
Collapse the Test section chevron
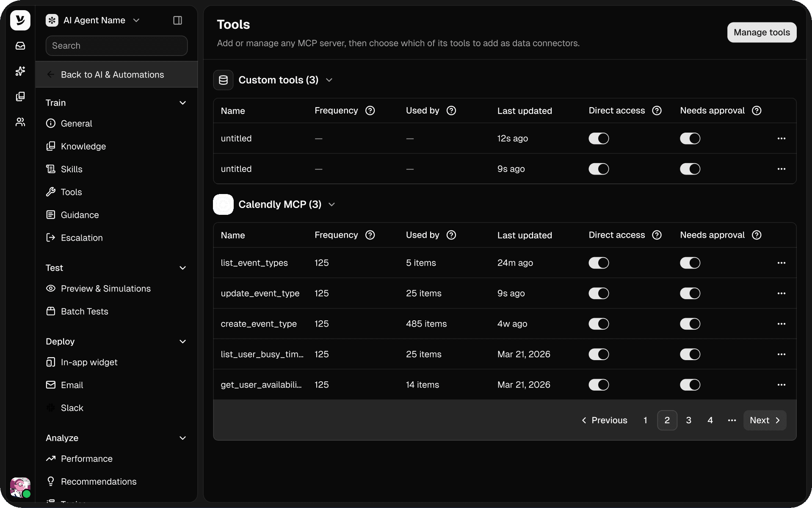pyautogui.click(x=183, y=268)
